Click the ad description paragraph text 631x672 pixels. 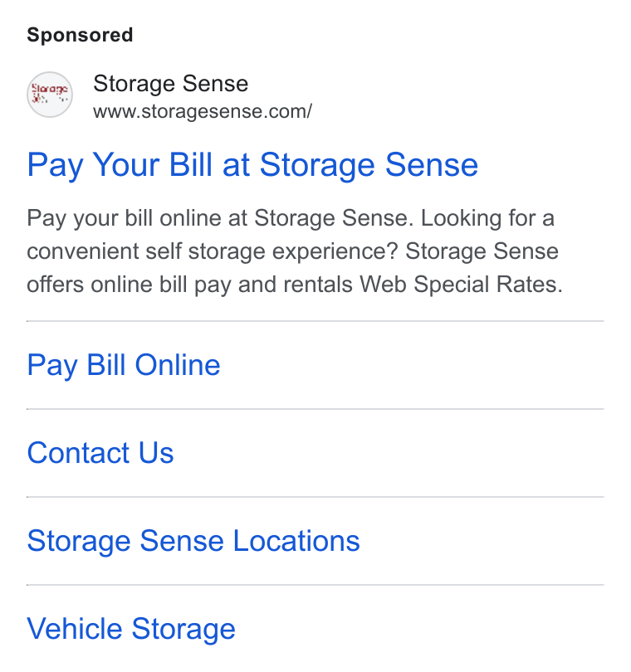point(295,251)
